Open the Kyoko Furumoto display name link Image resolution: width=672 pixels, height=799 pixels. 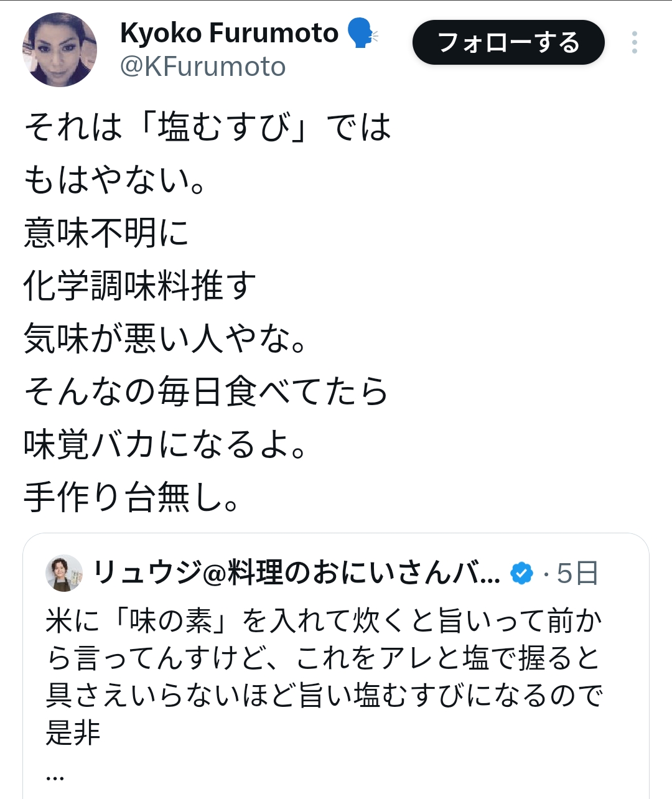click(229, 34)
